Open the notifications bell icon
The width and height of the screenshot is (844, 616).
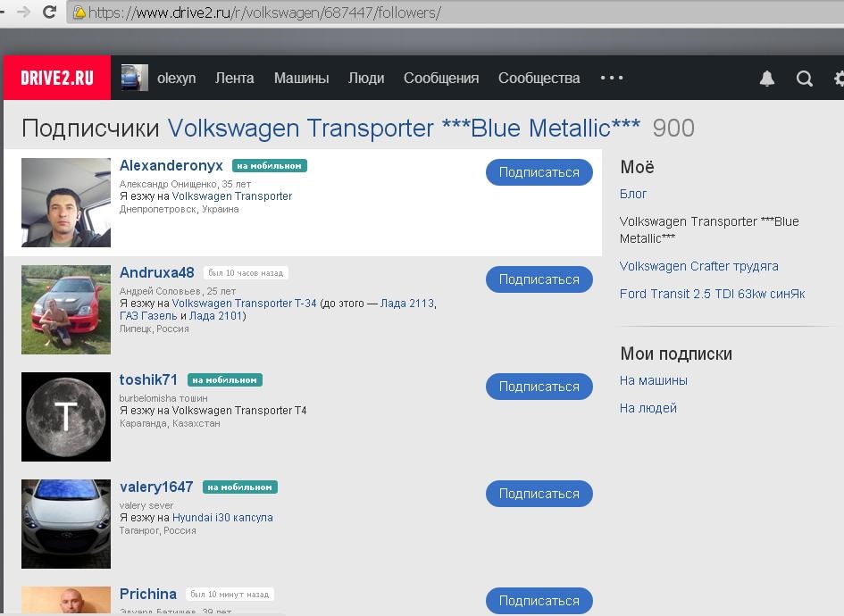click(766, 79)
